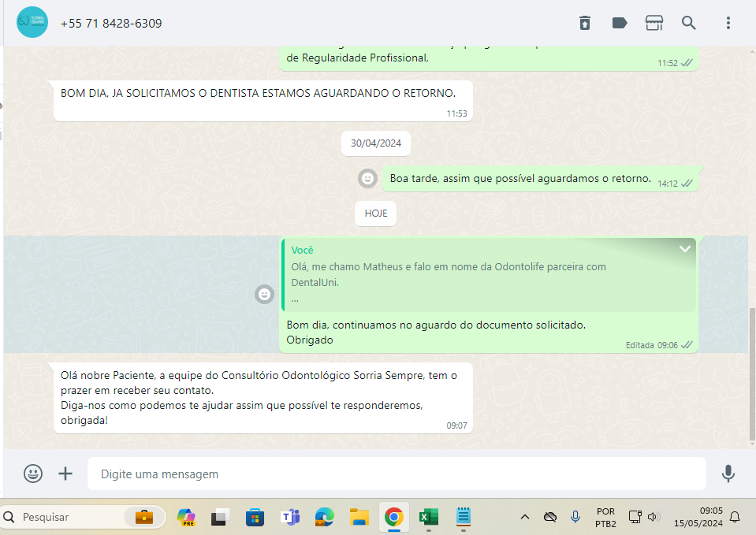The width and height of the screenshot is (756, 535).
Task: Click the briefcase icon in taskbar search
Action: 144,517
